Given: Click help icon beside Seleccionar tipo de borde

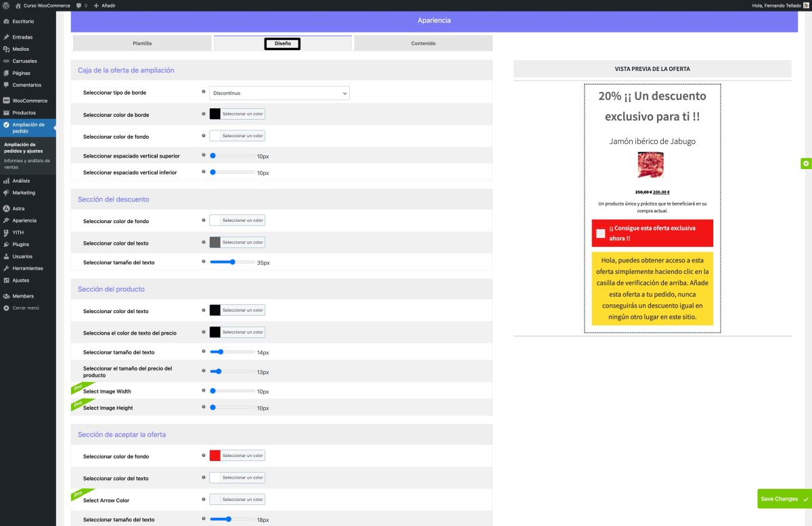Looking at the screenshot, I should [x=204, y=92].
